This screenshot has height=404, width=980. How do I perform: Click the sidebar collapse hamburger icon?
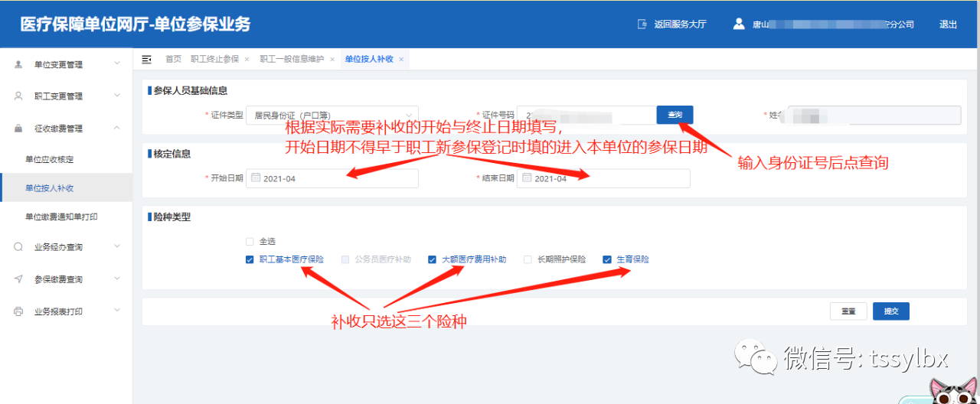147,59
